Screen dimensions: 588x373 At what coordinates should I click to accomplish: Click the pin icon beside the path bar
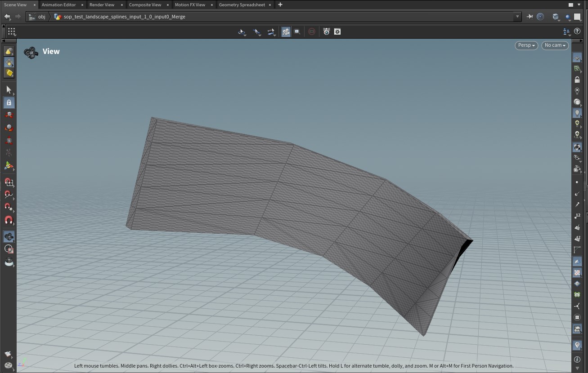[530, 17]
